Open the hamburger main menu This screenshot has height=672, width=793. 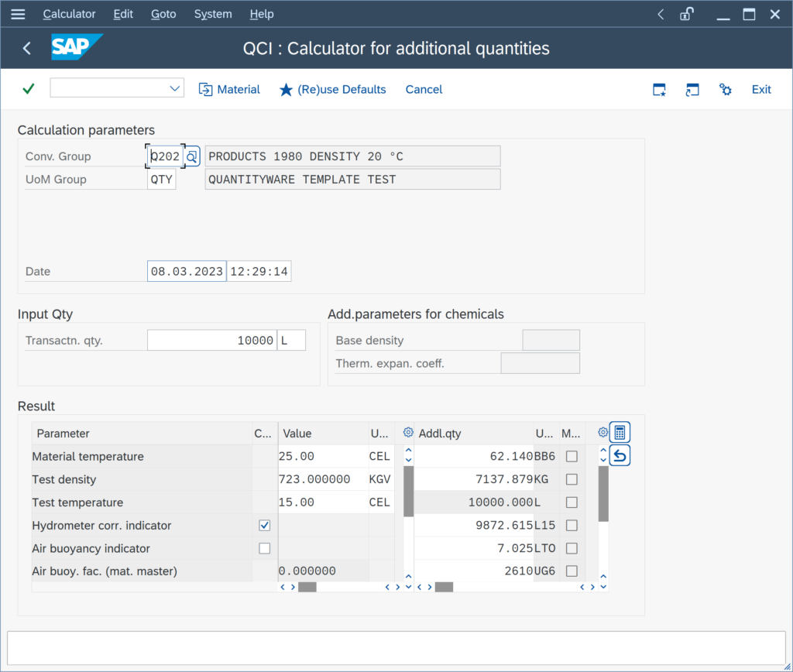pyautogui.click(x=18, y=14)
